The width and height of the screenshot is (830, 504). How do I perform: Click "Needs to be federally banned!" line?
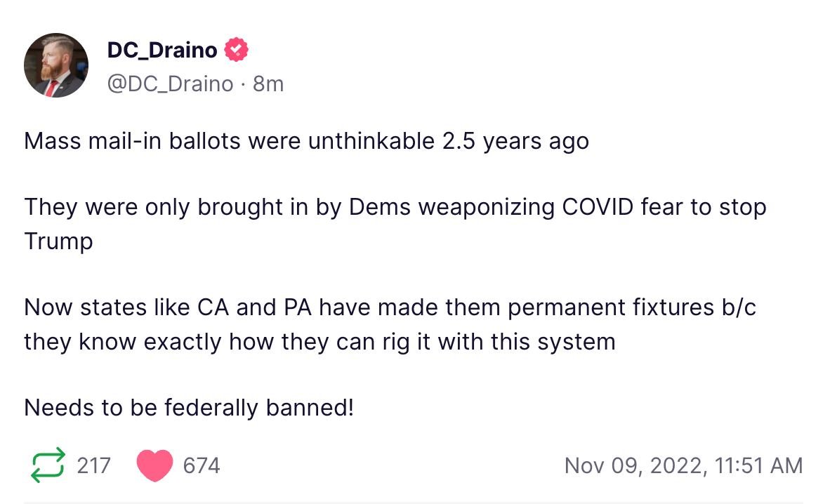pos(189,408)
